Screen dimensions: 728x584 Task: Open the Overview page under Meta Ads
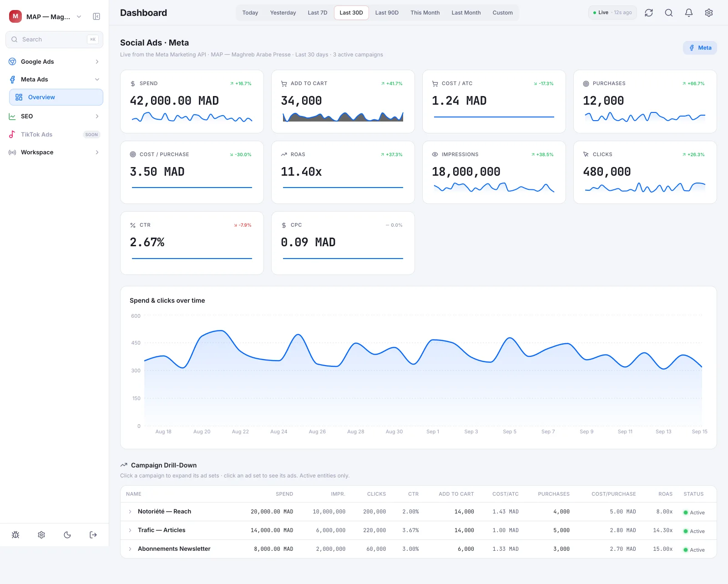(56, 97)
